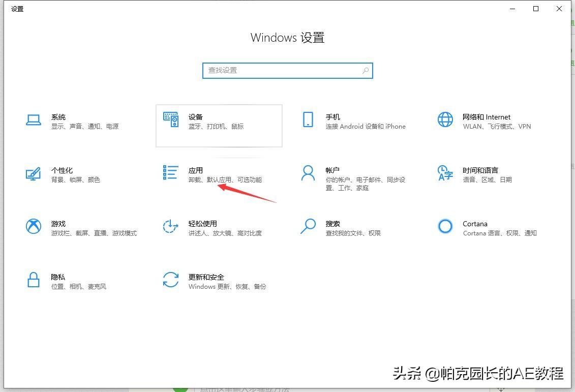Click description 查找我的文件、权限

coord(353,233)
